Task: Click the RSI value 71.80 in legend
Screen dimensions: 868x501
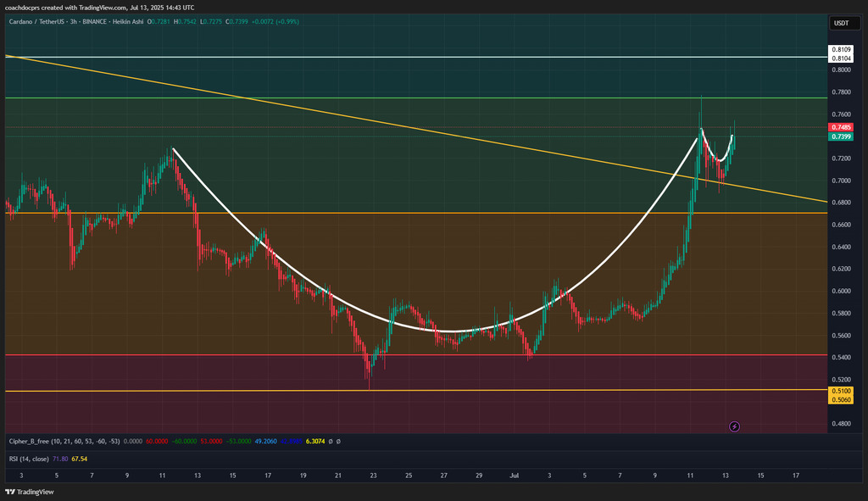Action: 59,459
